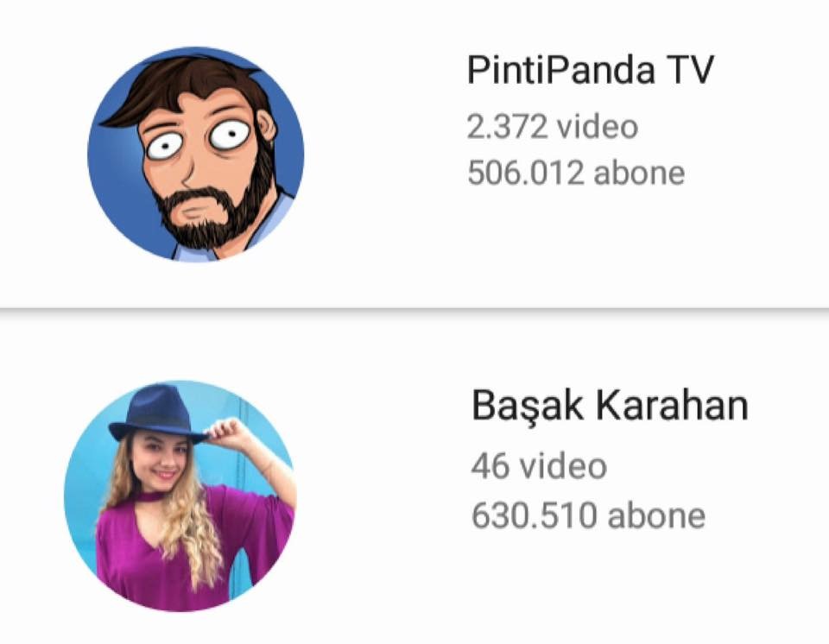The image size is (829, 644).
Task: Tap the 46 video count
Action: coord(539,466)
